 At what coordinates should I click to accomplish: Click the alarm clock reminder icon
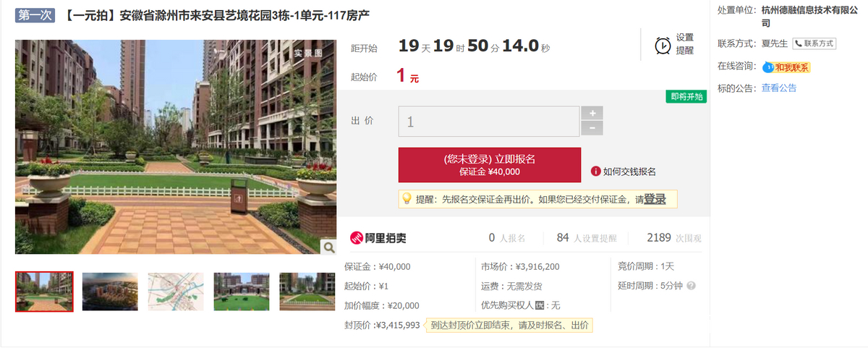point(663,46)
